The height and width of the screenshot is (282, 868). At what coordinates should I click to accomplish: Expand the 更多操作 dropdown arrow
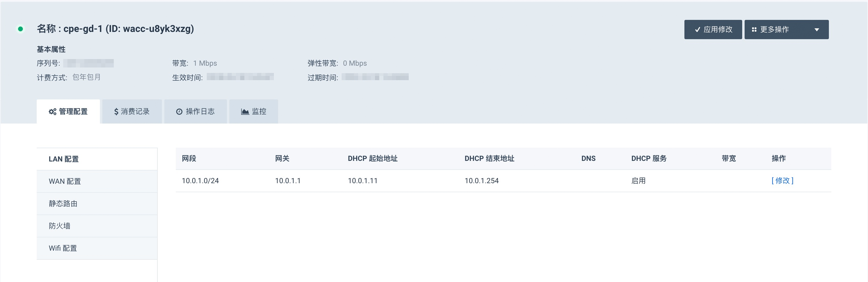pyautogui.click(x=817, y=30)
